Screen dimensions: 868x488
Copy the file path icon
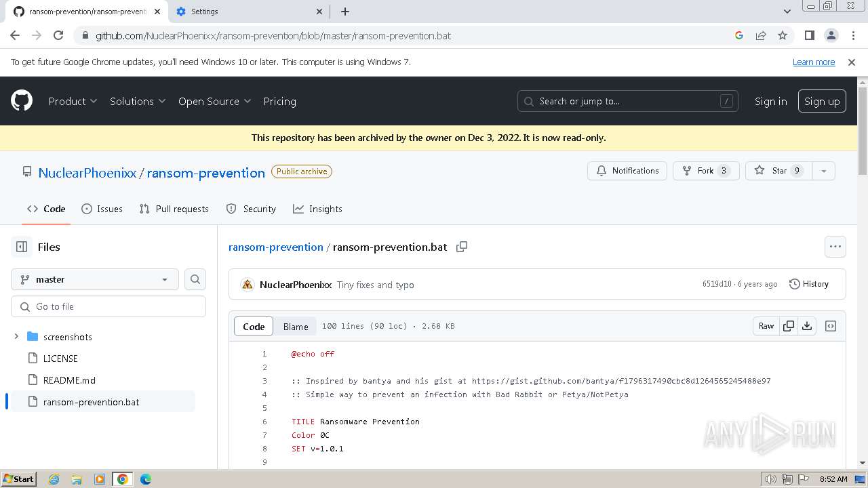point(462,247)
